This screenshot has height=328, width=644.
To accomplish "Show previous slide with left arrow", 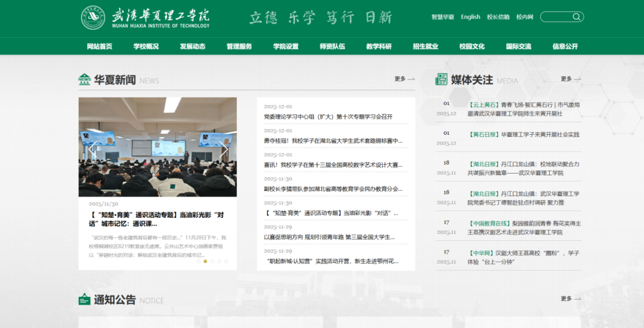I will [92, 150].
